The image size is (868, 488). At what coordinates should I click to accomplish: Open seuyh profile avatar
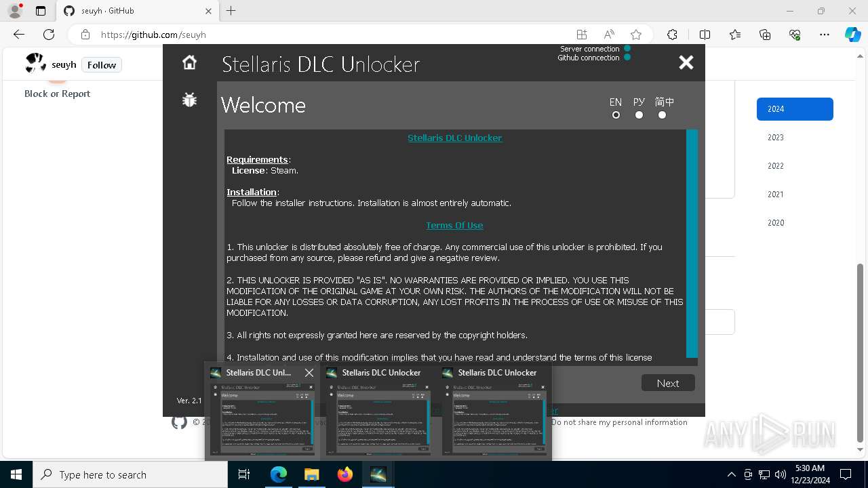tap(36, 64)
